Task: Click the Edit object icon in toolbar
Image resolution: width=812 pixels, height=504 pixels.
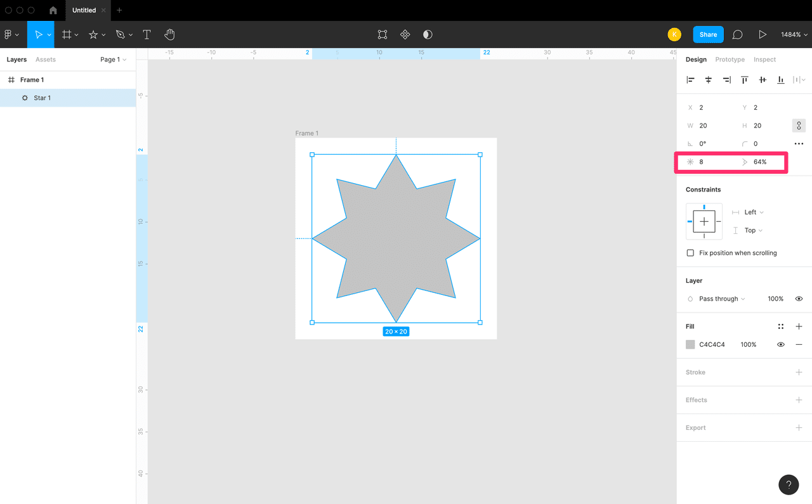Action: pyautogui.click(x=383, y=35)
